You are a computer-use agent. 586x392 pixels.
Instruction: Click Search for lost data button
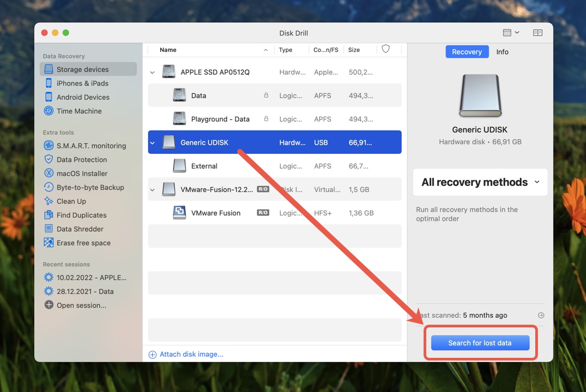(x=480, y=343)
